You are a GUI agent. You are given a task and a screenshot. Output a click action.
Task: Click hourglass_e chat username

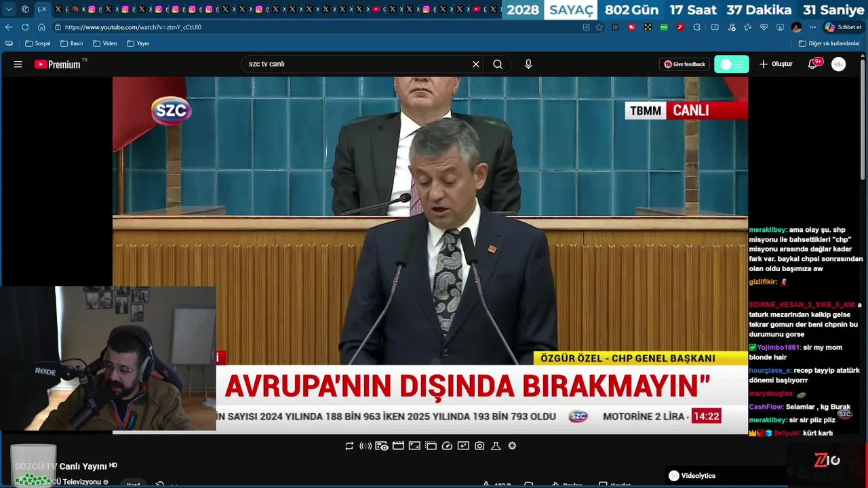[770, 371]
